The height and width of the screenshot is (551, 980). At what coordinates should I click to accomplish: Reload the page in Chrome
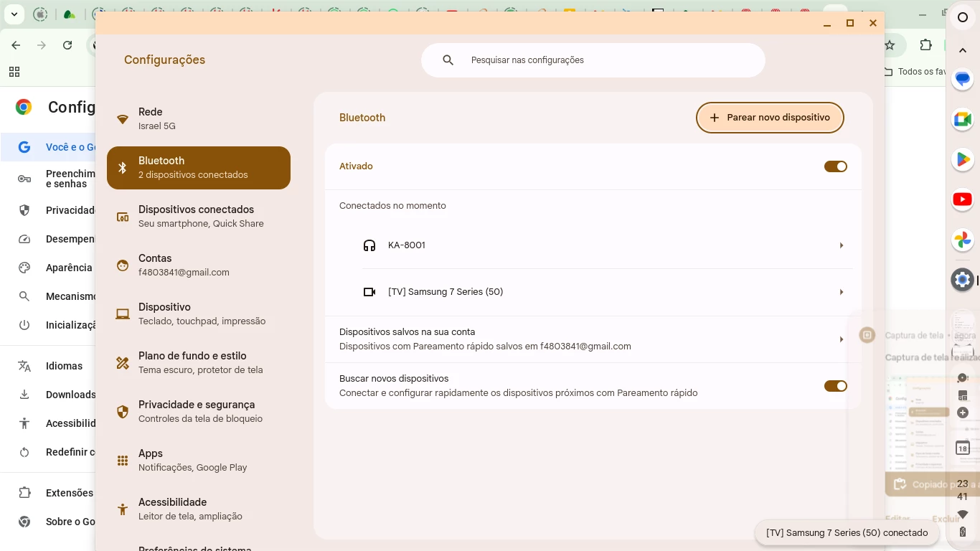coord(67,45)
